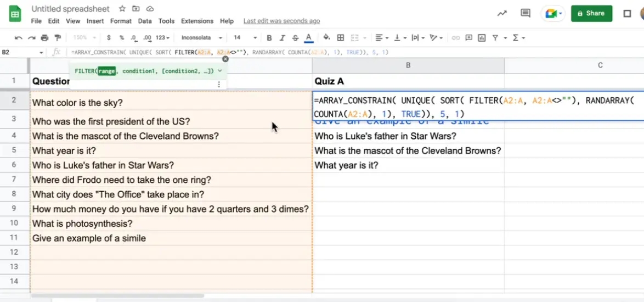Viewport: 644px width, 302px height.
Task: Open the 'Last edit was seconds ago' link
Action: coord(281,21)
